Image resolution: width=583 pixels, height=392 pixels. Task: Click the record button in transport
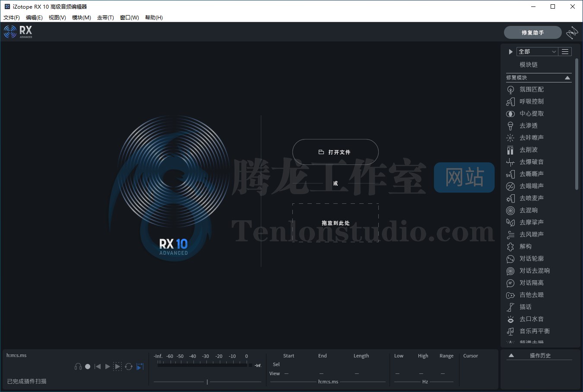pos(88,367)
